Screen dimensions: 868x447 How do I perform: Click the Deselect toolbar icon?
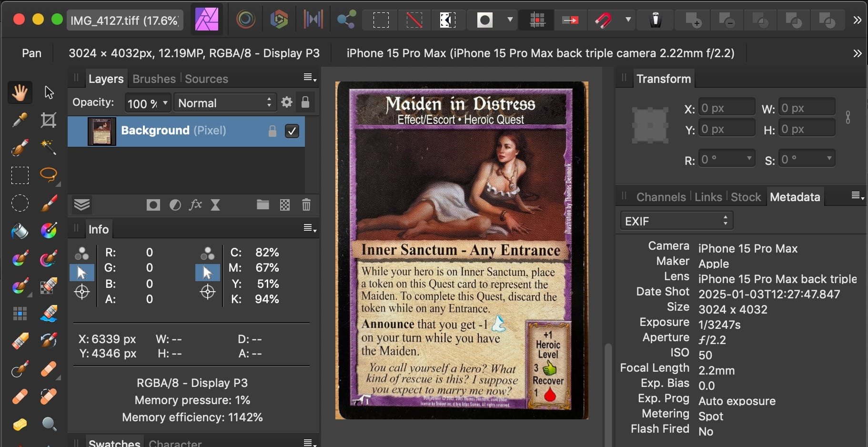click(x=414, y=20)
